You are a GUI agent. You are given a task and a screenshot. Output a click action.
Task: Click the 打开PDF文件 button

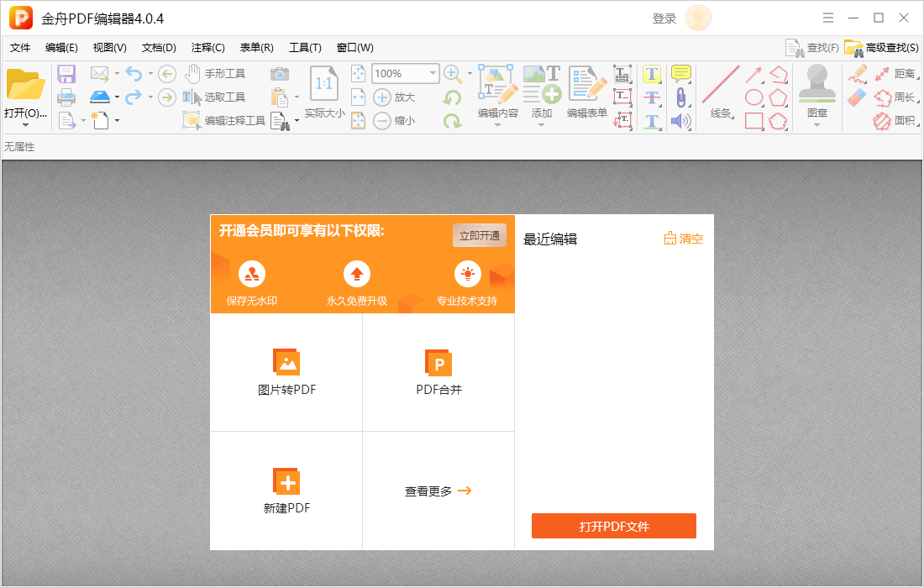coord(614,526)
